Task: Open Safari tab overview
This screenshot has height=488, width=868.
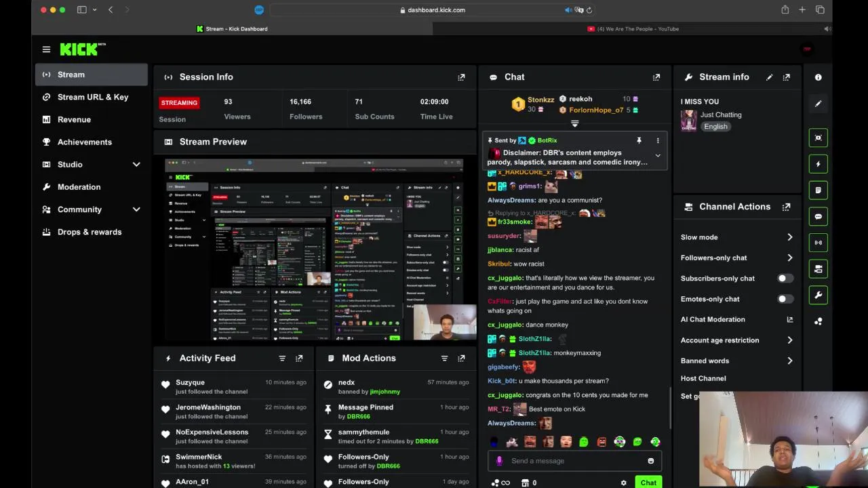Action: [820, 9]
